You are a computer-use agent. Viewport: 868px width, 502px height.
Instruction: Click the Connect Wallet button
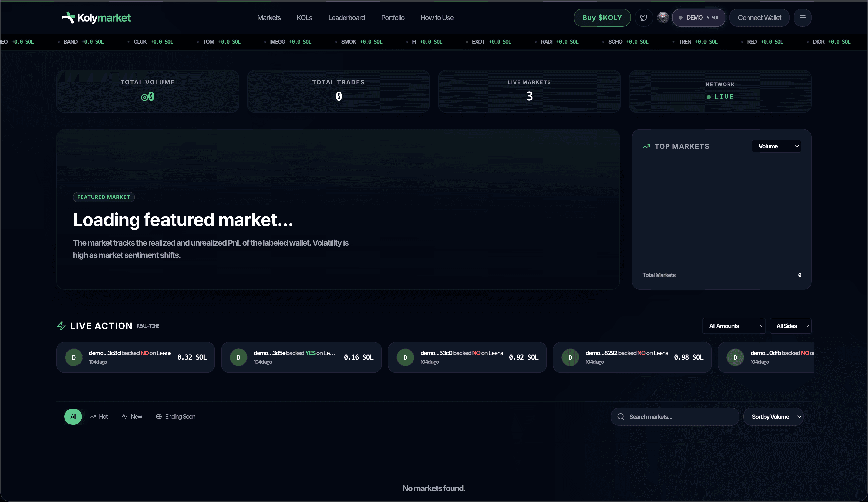tap(759, 18)
